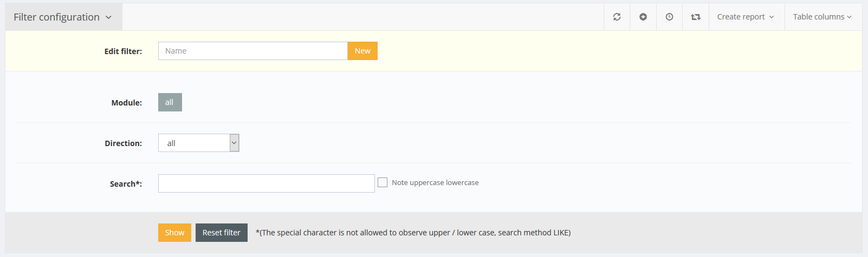The image size is (868, 257).
Task: Enable Note uppercase lowercase checkbox
Action: coord(383,183)
